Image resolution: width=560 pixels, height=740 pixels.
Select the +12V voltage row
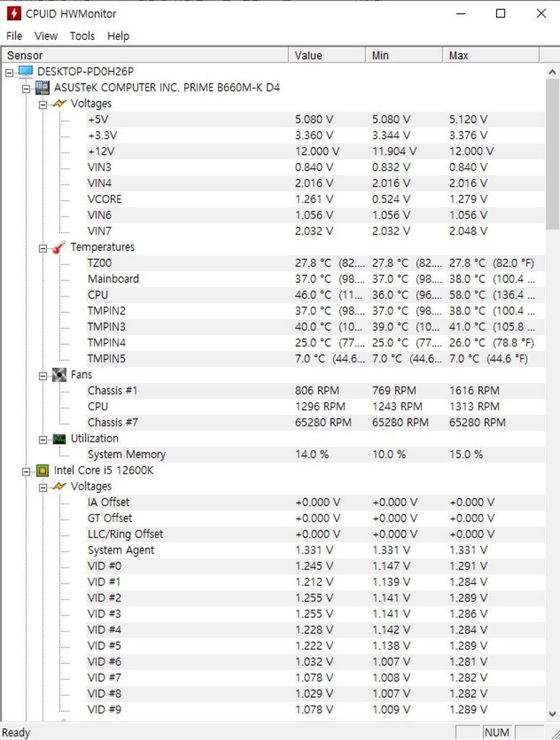pos(315,152)
